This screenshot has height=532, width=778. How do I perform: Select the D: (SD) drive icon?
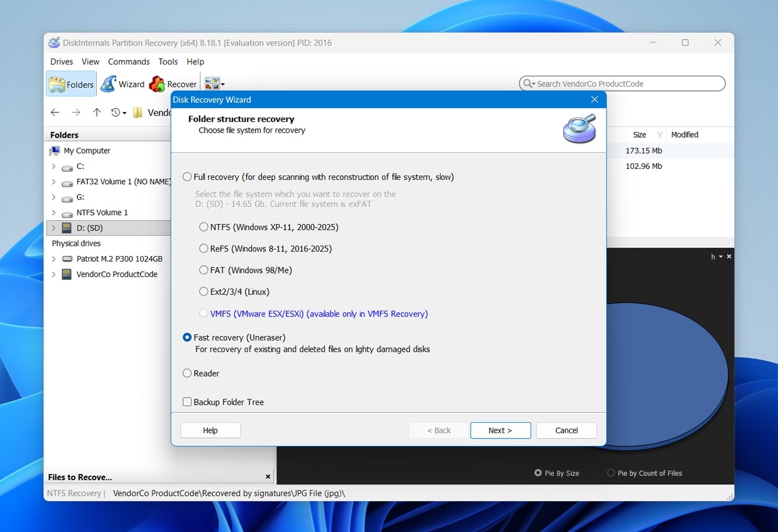(x=67, y=228)
